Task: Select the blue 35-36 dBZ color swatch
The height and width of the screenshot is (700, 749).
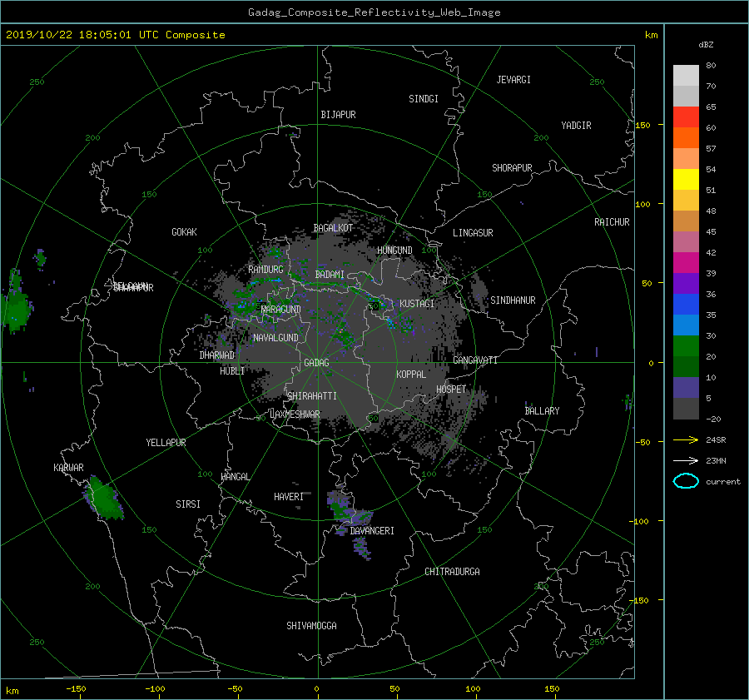Action: 686,305
